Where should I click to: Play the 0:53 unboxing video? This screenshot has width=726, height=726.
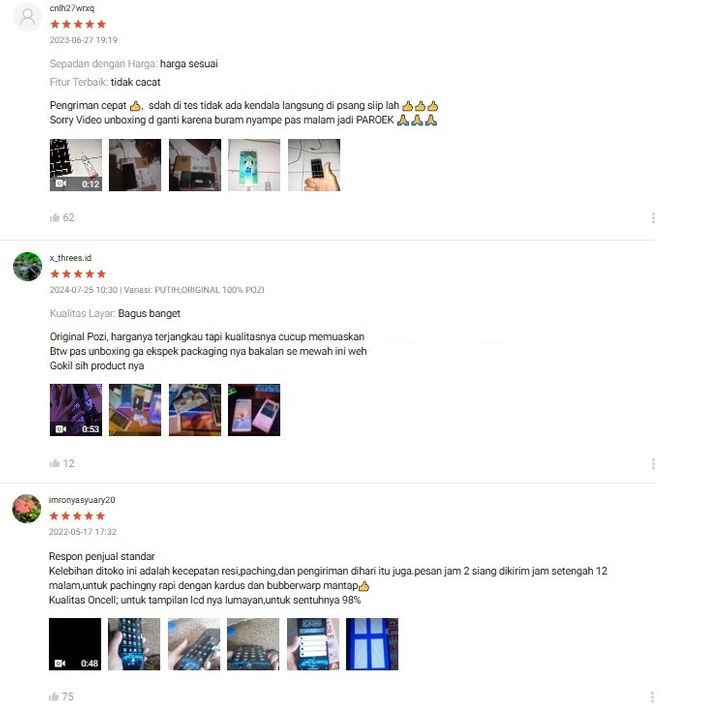pos(76,410)
